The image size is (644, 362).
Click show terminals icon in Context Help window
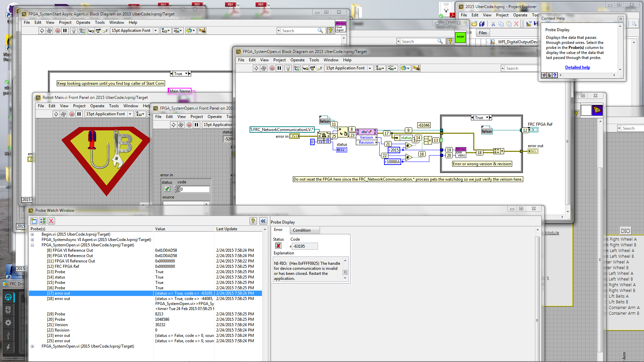point(544,75)
